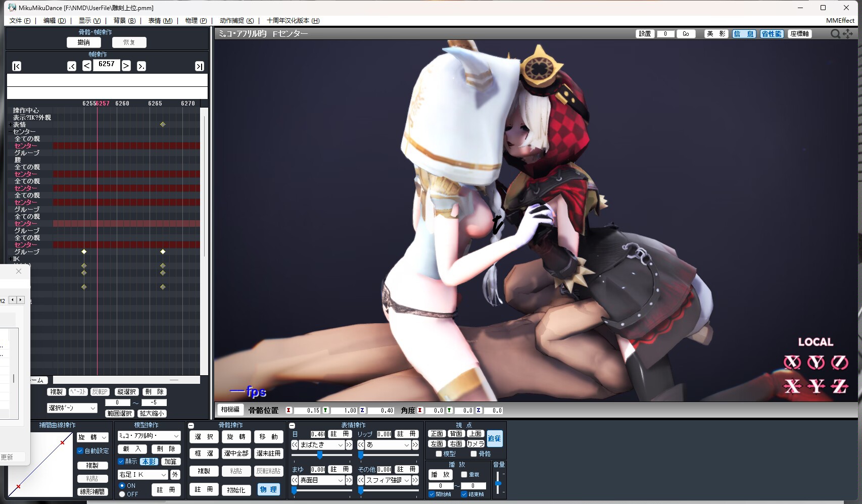Click previous other-morph arrow beside スフィア強調
Image resolution: width=862 pixels, height=504 pixels.
(361, 480)
